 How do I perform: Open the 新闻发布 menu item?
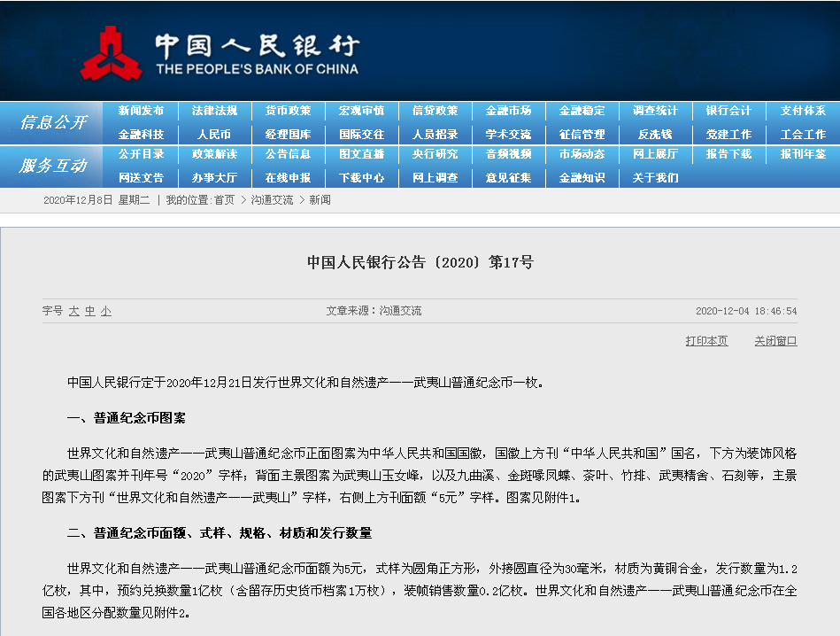click(141, 111)
